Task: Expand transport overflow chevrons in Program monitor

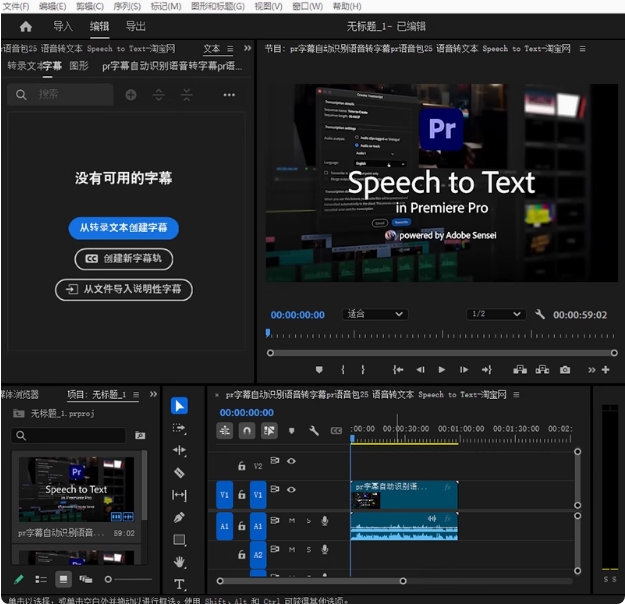Action: [x=592, y=370]
